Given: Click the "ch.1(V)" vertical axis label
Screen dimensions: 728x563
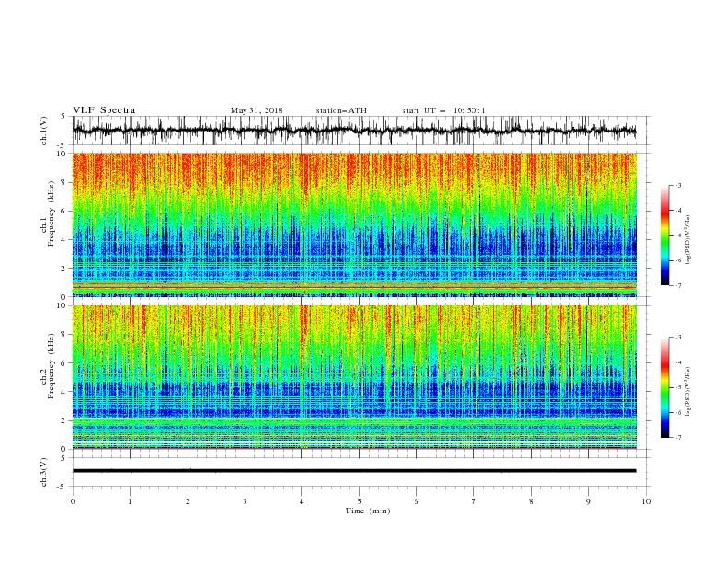Looking at the screenshot, I should [44, 131].
